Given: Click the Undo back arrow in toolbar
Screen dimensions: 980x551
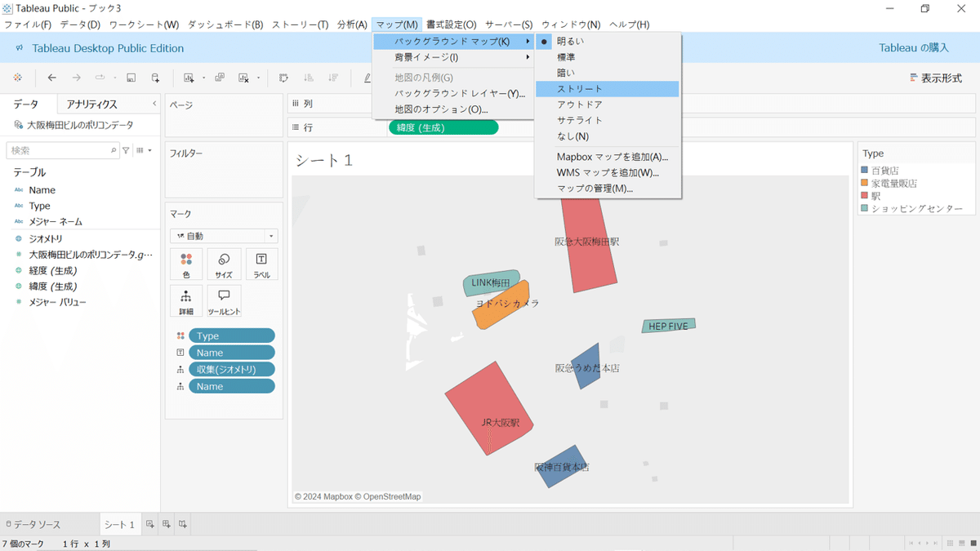Looking at the screenshot, I should click(52, 78).
